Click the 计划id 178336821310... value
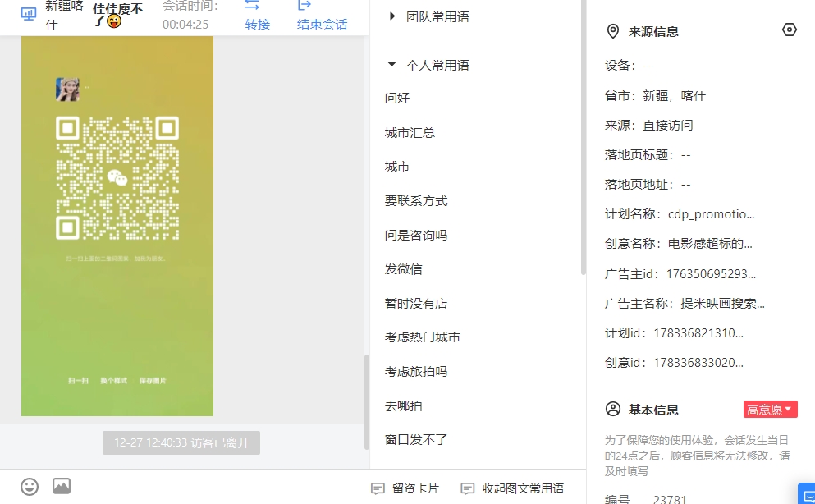The width and height of the screenshot is (815, 504). pyautogui.click(x=698, y=333)
